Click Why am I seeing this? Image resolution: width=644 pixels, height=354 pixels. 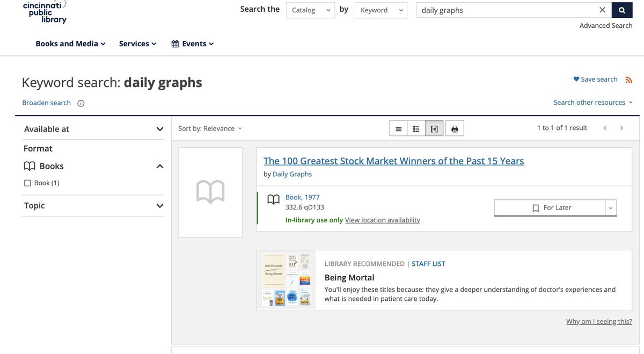click(x=599, y=322)
